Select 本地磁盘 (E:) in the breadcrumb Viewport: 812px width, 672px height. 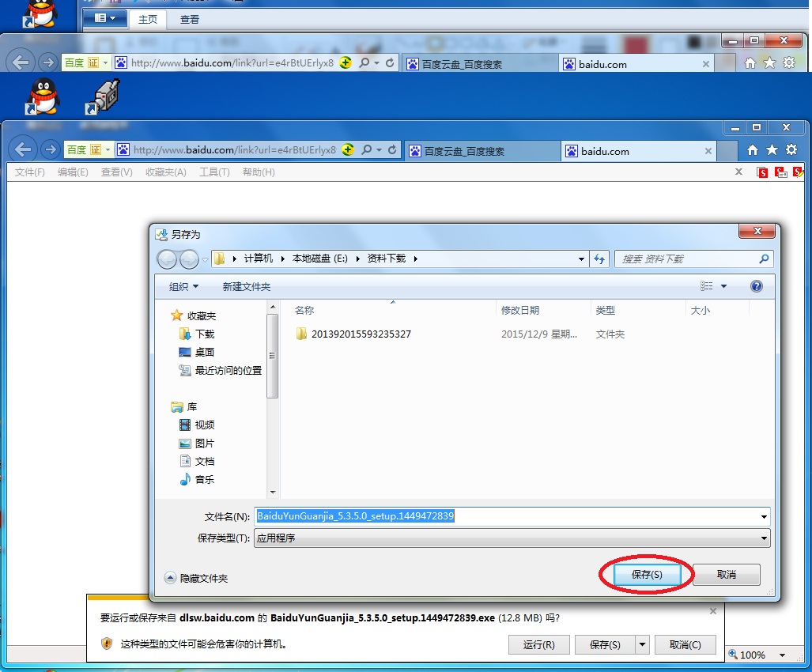point(319,259)
